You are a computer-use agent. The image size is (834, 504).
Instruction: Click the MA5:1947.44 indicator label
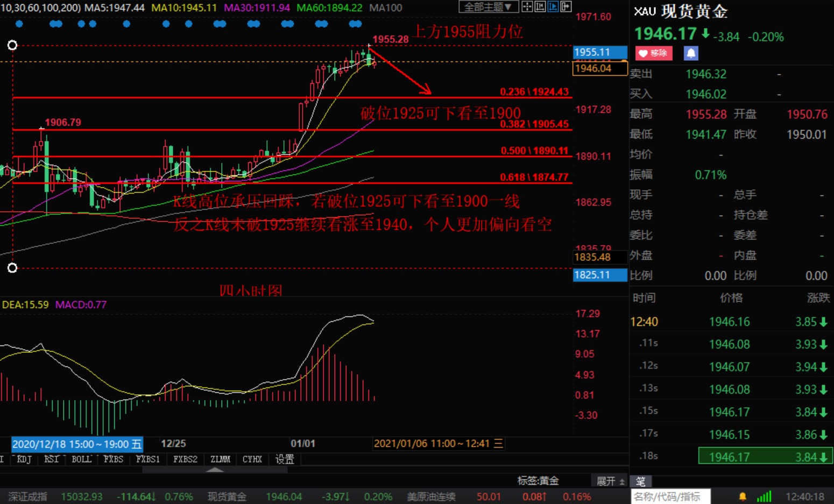115,8
